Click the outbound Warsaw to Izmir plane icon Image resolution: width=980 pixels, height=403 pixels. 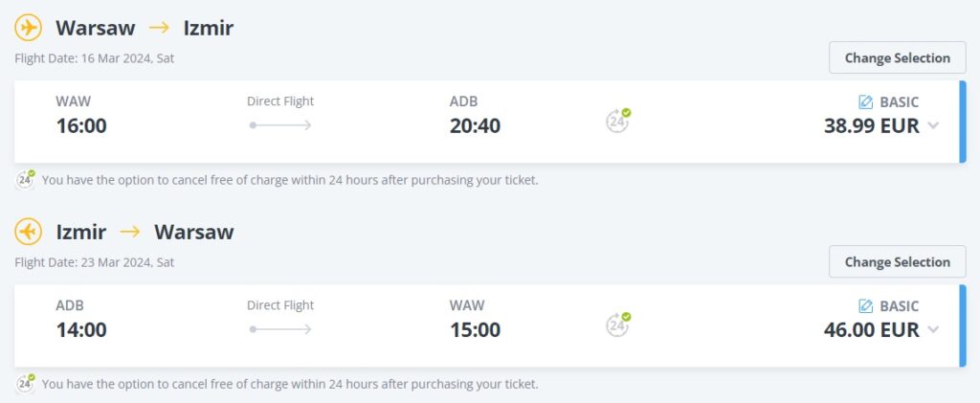(x=29, y=28)
